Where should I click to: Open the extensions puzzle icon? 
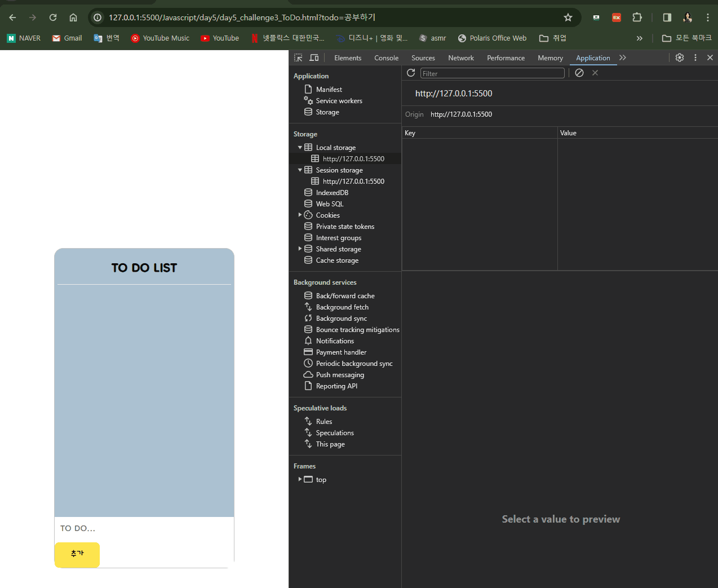(x=637, y=17)
